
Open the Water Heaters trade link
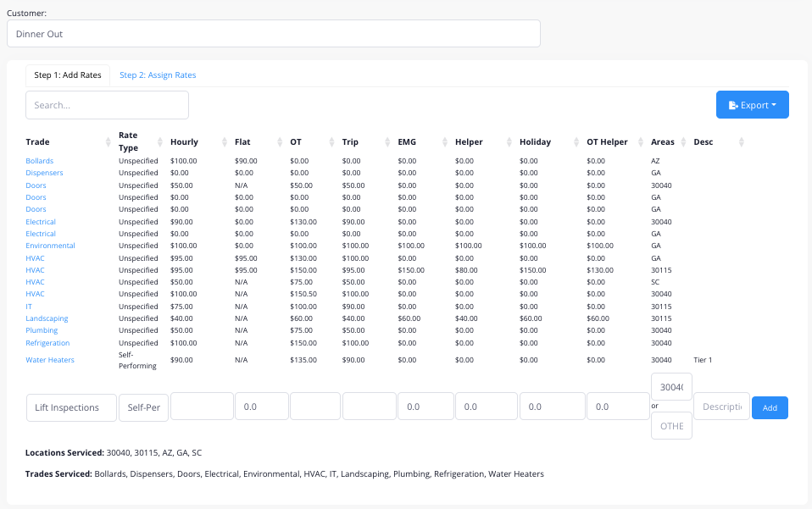(50, 360)
